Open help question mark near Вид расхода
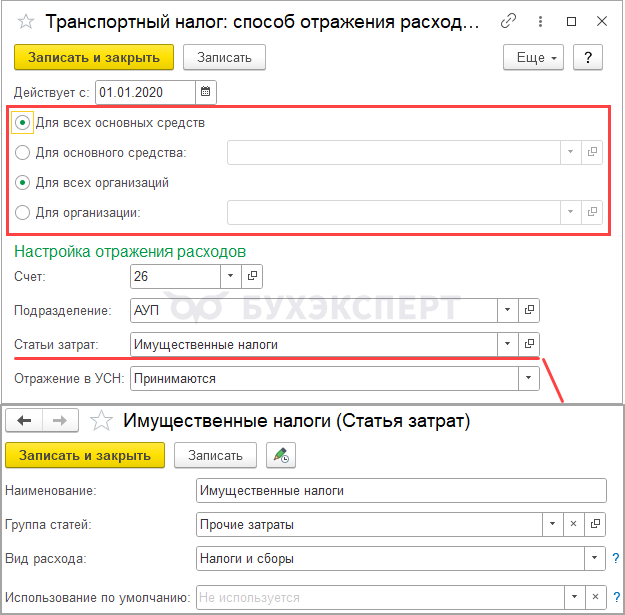Image resolution: width=625 pixels, height=615 pixels. click(616, 558)
